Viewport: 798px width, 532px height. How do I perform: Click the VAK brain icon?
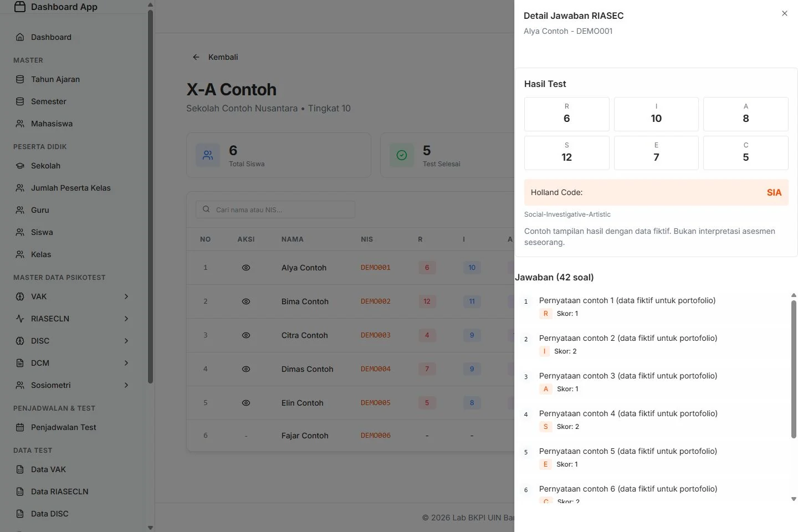pos(20,296)
